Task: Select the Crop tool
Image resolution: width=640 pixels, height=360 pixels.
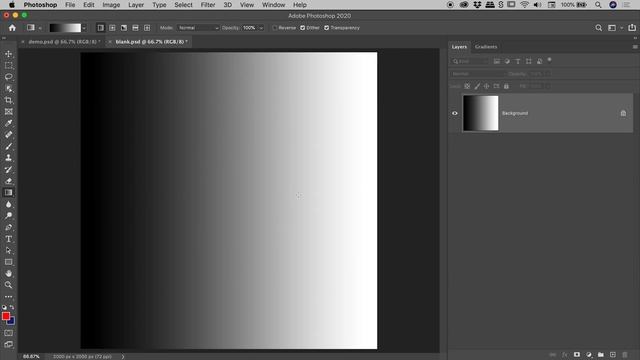Action: point(9,100)
